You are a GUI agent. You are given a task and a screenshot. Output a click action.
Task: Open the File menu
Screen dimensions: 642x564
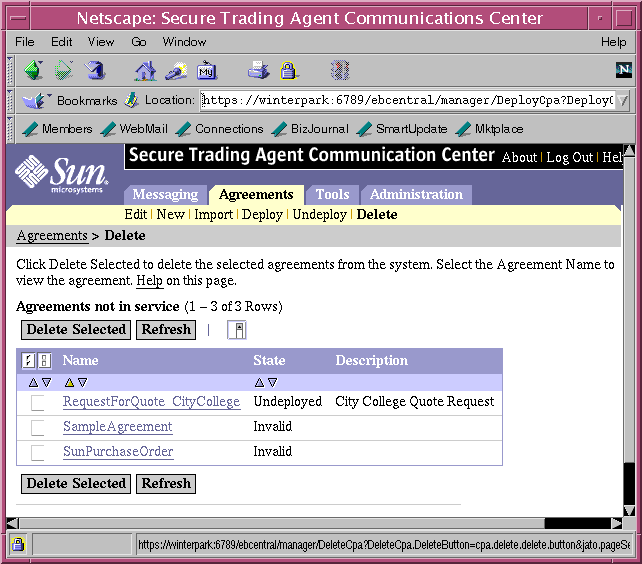click(x=25, y=42)
